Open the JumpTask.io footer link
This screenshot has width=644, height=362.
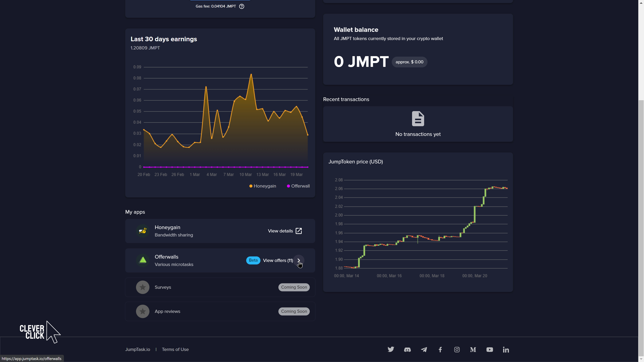138,349
